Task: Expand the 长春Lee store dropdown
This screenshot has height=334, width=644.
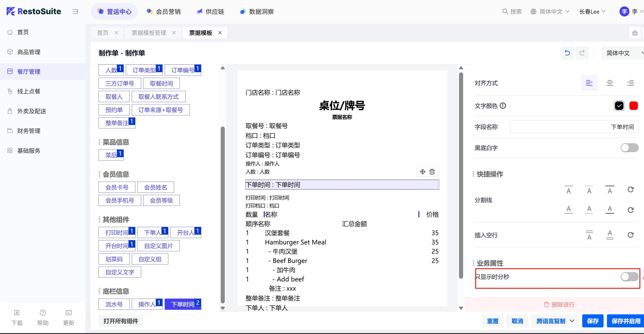Action: click(592, 11)
